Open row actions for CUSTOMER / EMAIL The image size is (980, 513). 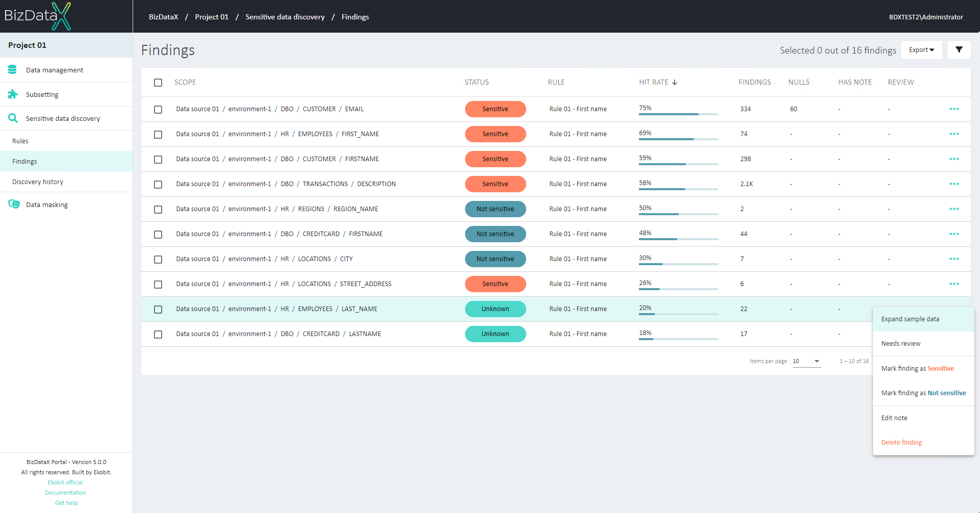[954, 109]
